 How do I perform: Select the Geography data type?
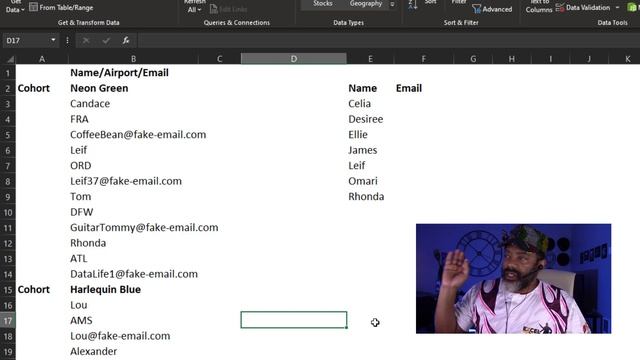(x=366, y=4)
